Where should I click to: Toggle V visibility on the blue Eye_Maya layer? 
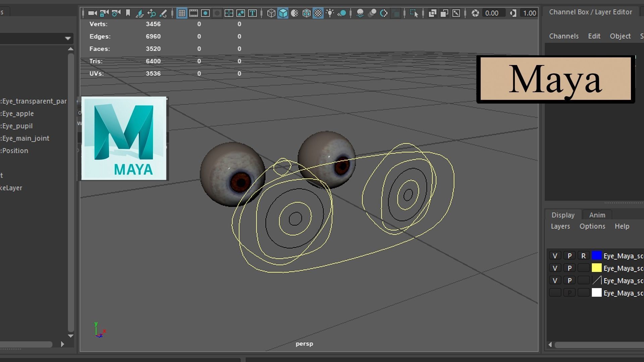(555, 256)
